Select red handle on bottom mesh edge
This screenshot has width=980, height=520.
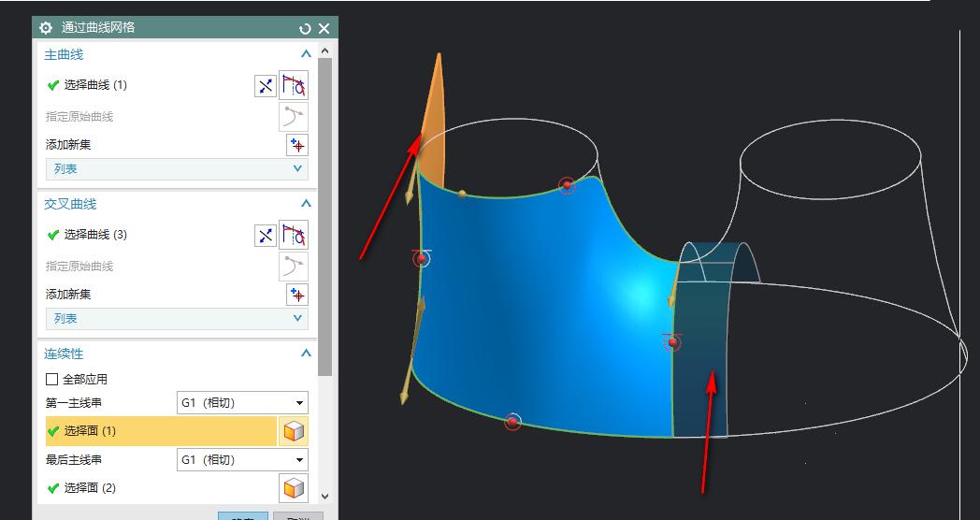[513, 422]
